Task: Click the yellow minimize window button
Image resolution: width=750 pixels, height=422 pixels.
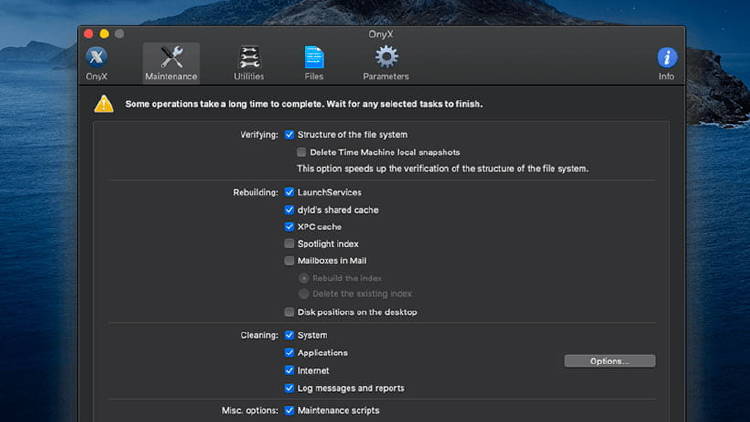Action: 103,34
